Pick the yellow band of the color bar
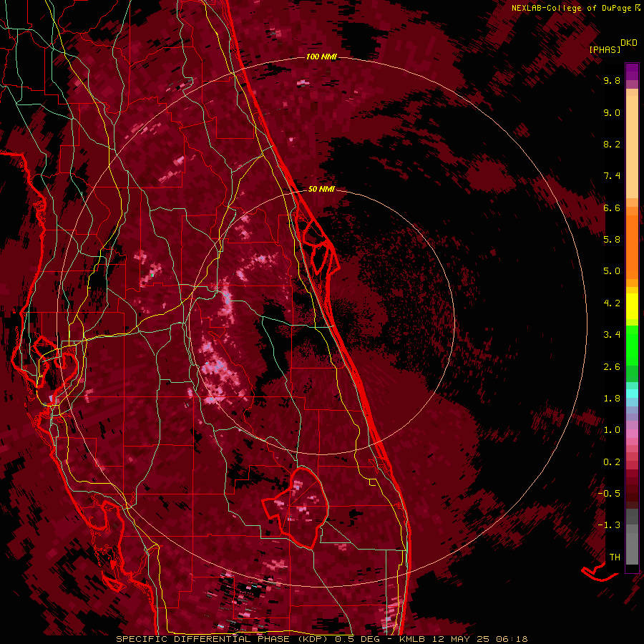This screenshot has height=644, width=644. pyautogui.click(x=632, y=306)
